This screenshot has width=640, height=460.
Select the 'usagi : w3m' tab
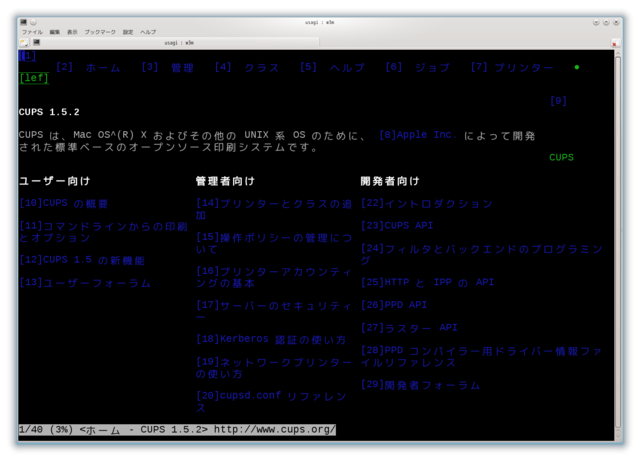[x=179, y=42]
